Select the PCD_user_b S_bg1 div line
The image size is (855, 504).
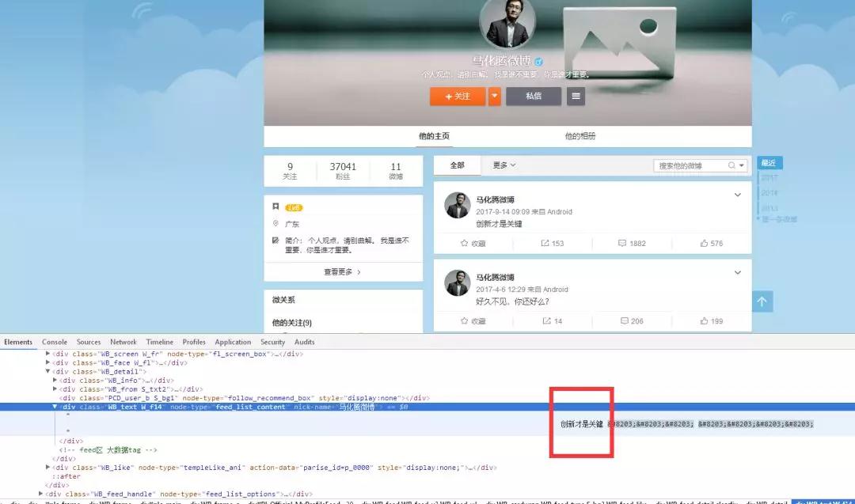(245, 398)
